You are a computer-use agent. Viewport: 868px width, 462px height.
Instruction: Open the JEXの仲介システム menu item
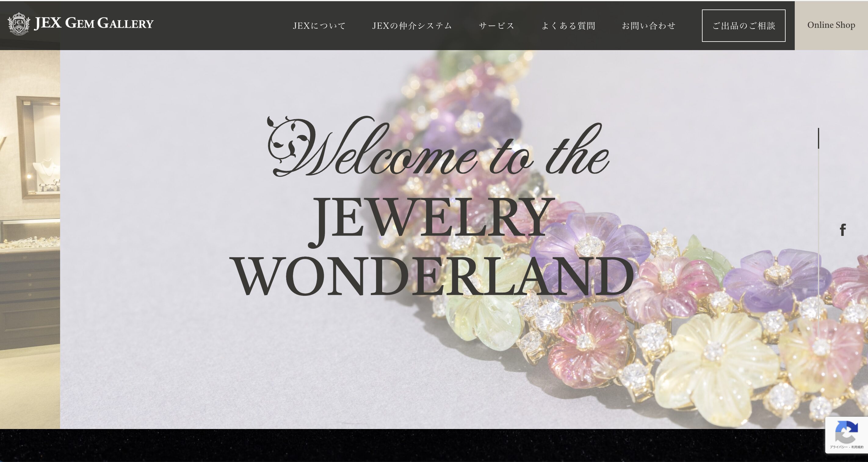(412, 26)
